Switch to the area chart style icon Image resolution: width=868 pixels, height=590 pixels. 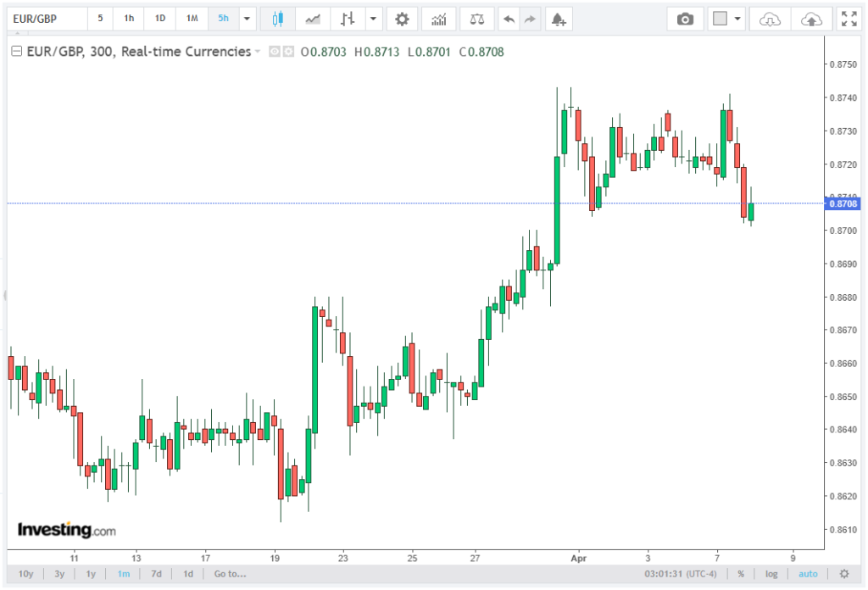point(313,19)
